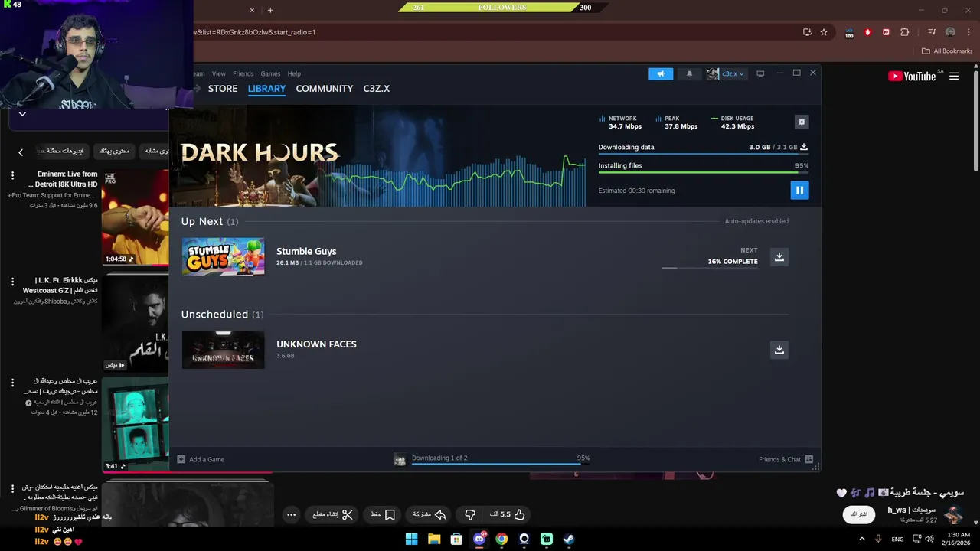Open File Explorer from taskbar
Screen dimensions: 980x551
pos(434,539)
